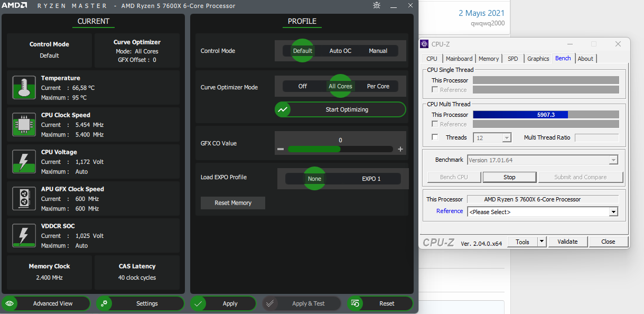Click the This Processor name field
The width and height of the screenshot is (644, 314).
point(543,199)
